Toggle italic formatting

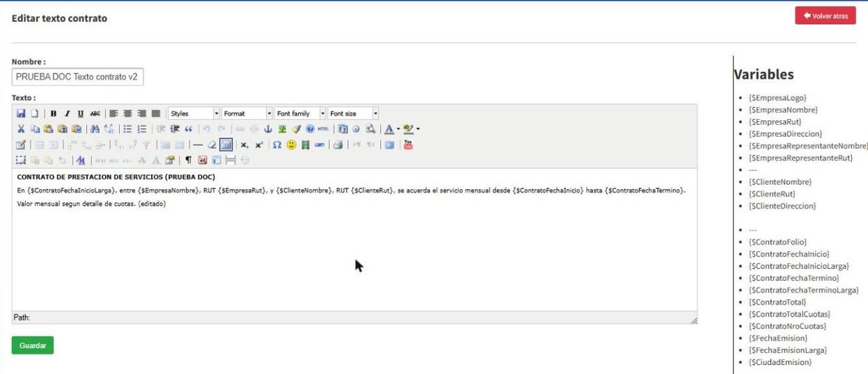click(x=67, y=113)
